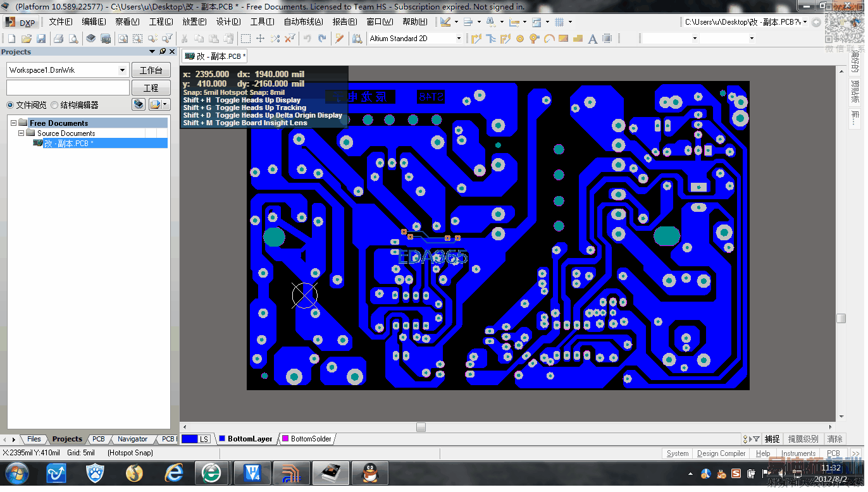The width and height of the screenshot is (868, 492).
Task: Open the Altium Standard 2D view dropdown
Action: pyautogui.click(x=459, y=39)
